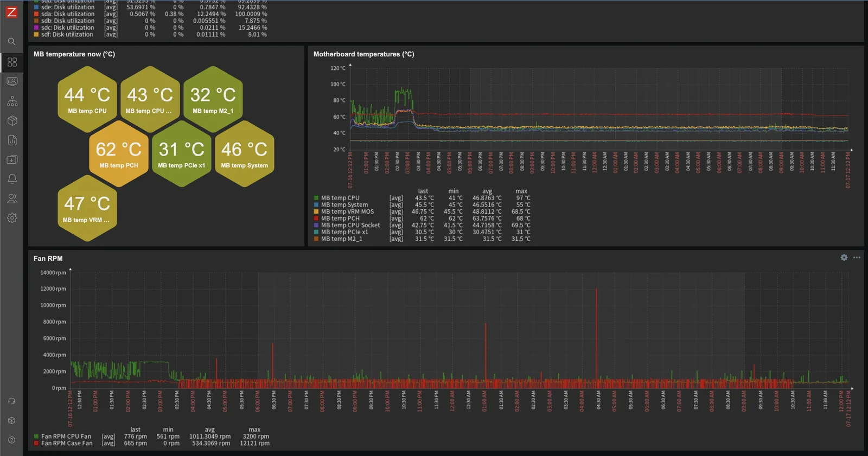Select the 43 °C MB temp CPU socket hexagon
Image resolution: width=868 pixels, height=456 pixels.
pyautogui.click(x=150, y=99)
